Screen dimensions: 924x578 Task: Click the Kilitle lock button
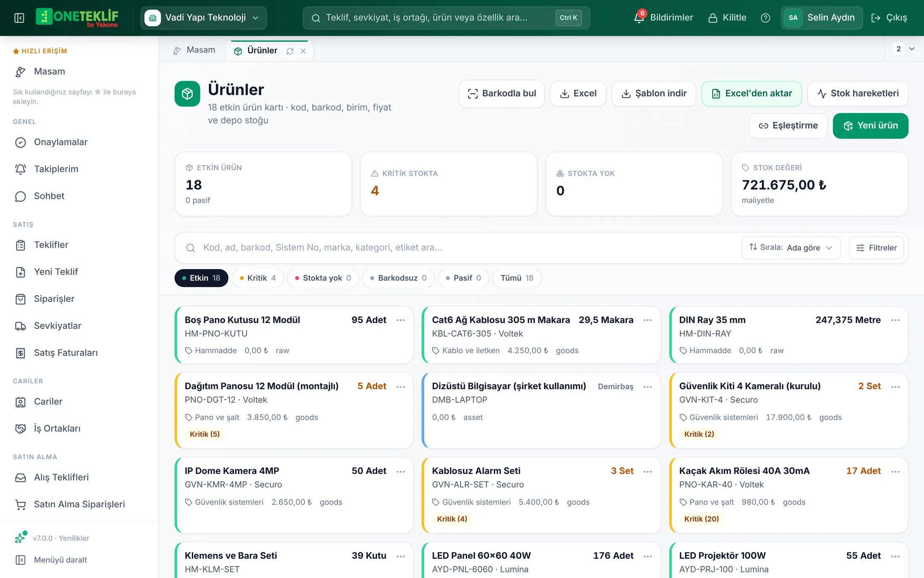point(727,18)
